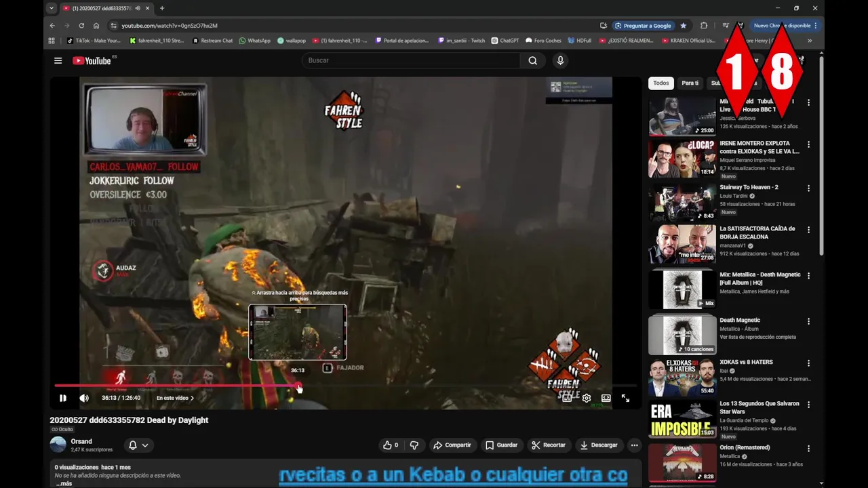Select the 'Para ti' filter chip
The height and width of the screenshot is (488, 868).
[x=690, y=83]
